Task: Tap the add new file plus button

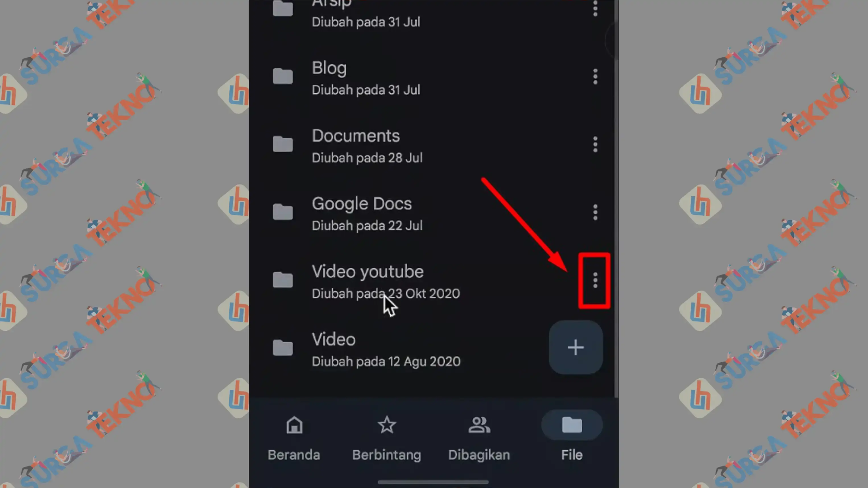Action: [x=575, y=347]
